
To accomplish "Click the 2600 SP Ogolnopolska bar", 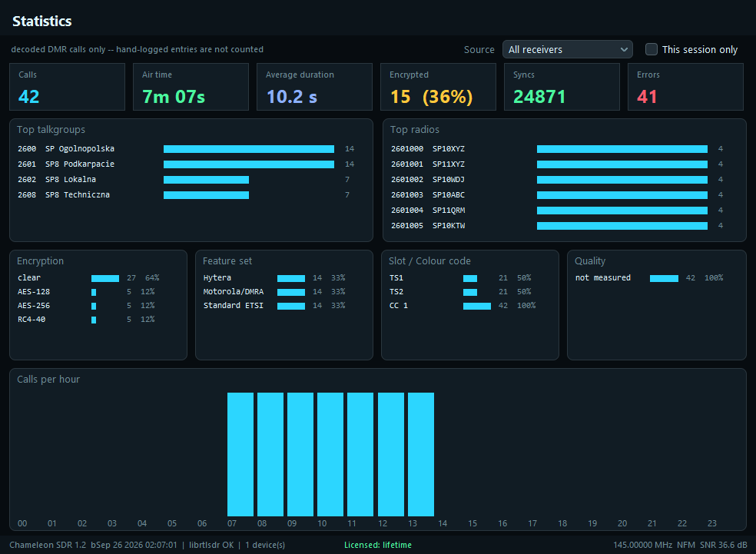I will (x=249, y=149).
